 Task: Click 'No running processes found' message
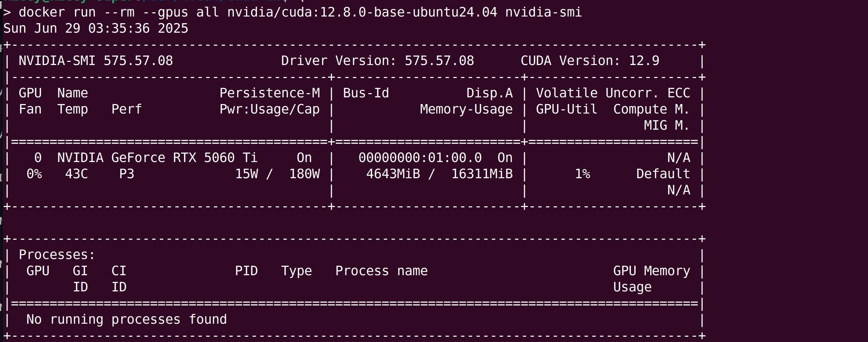point(127,320)
